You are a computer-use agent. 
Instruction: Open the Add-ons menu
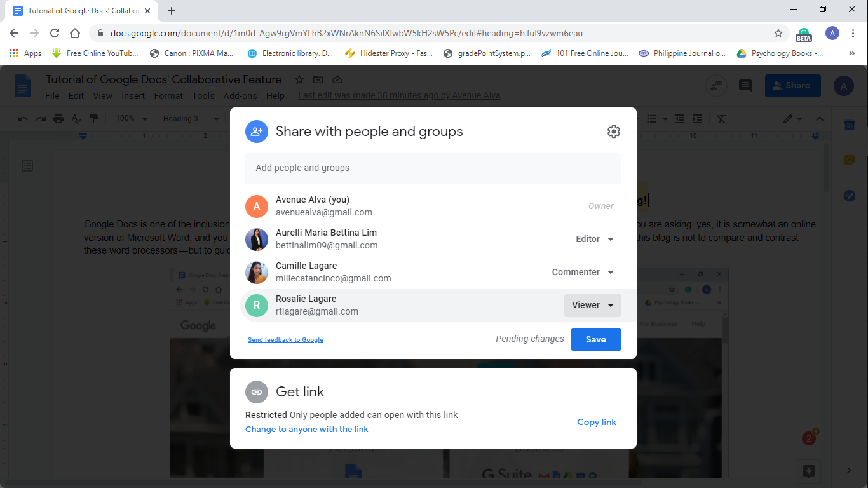pos(240,96)
